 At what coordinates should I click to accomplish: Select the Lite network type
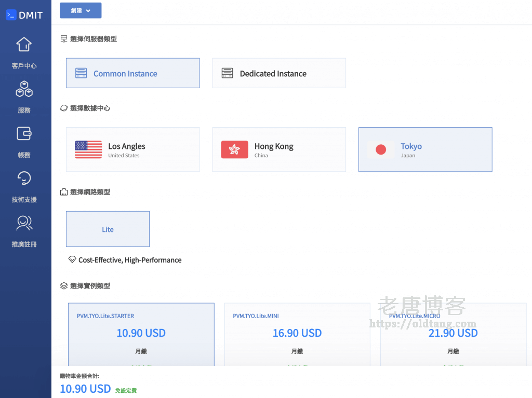click(108, 229)
